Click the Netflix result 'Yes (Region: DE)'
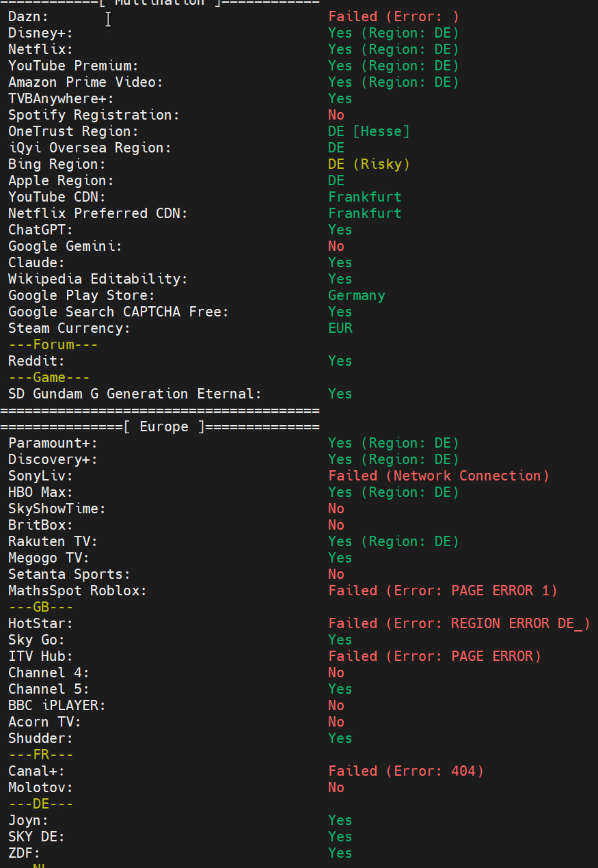This screenshot has width=598, height=868. pyautogui.click(x=393, y=49)
